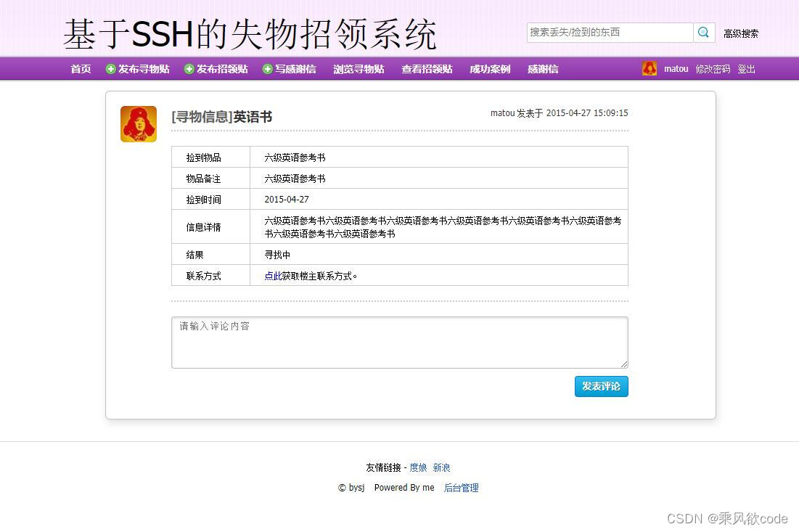Click the 修改密码 change password link

tap(712, 68)
